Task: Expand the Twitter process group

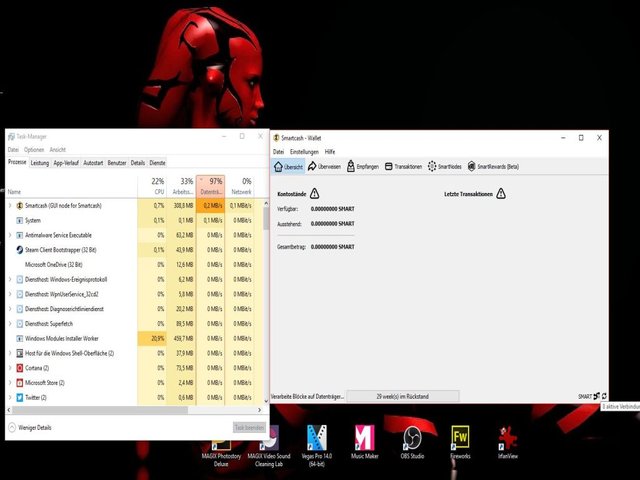Action: pyautogui.click(x=10, y=397)
